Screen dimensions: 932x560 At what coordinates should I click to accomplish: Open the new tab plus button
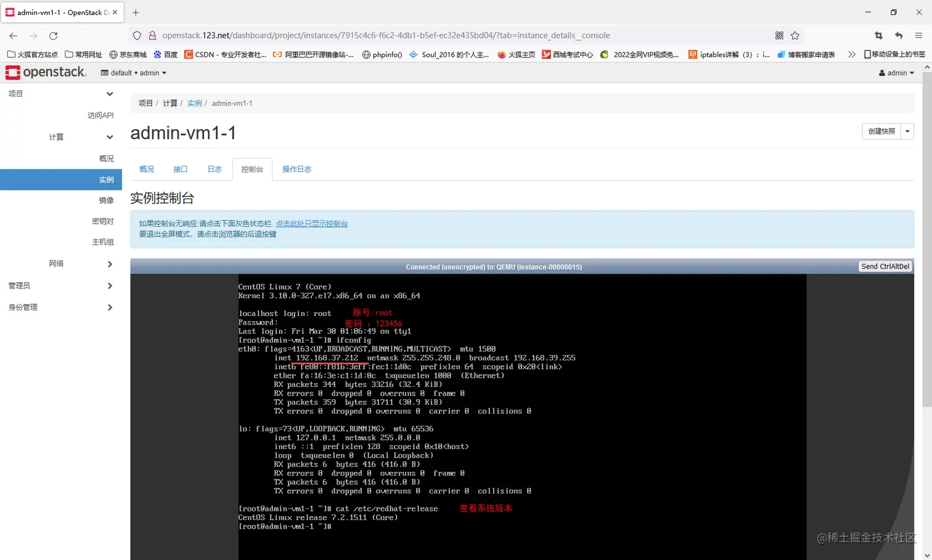(x=136, y=12)
